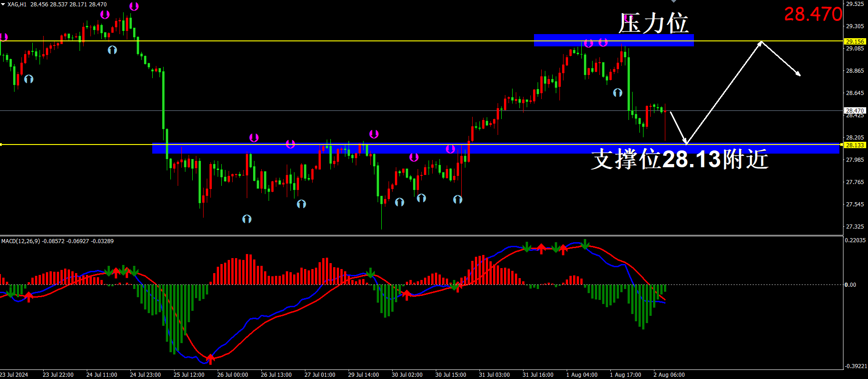Image resolution: width=868 pixels, height=379 pixels.
Task: Click the 支撑位28.13附近 support text label
Action: pyautogui.click(x=680, y=159)
